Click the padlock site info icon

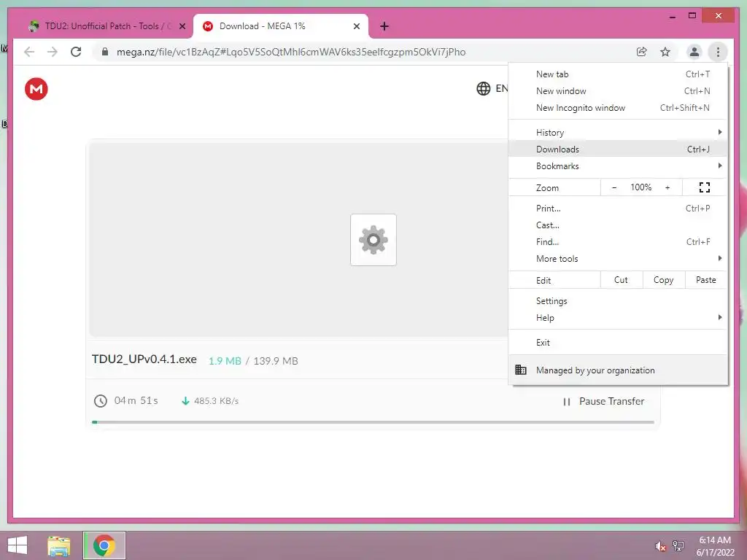point(105,52)
